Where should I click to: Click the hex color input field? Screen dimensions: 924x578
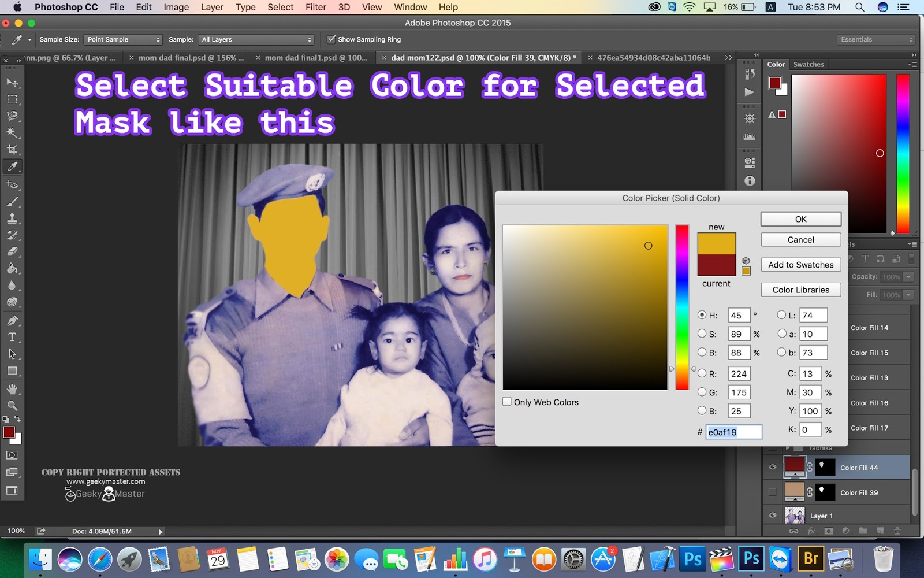(734, 432)
